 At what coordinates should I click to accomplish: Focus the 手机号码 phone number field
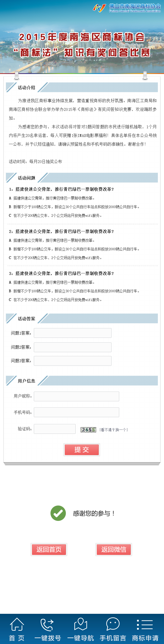point(76,412)
